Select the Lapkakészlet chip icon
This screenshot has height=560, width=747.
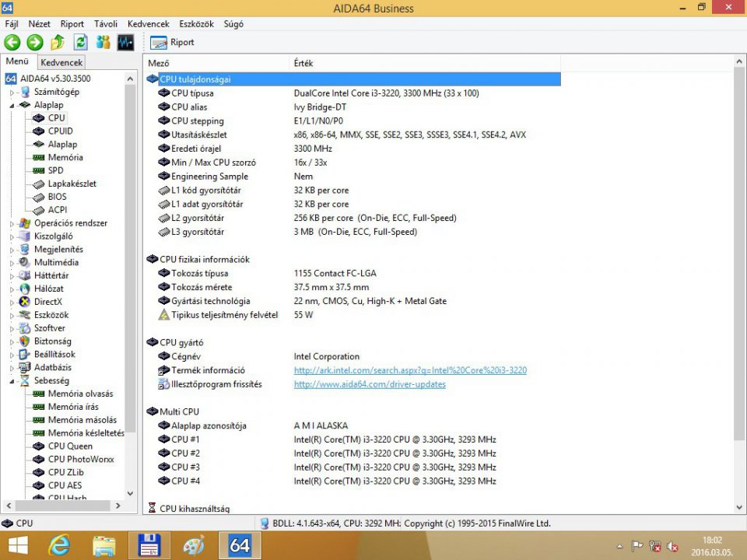[x=39, y=184]
